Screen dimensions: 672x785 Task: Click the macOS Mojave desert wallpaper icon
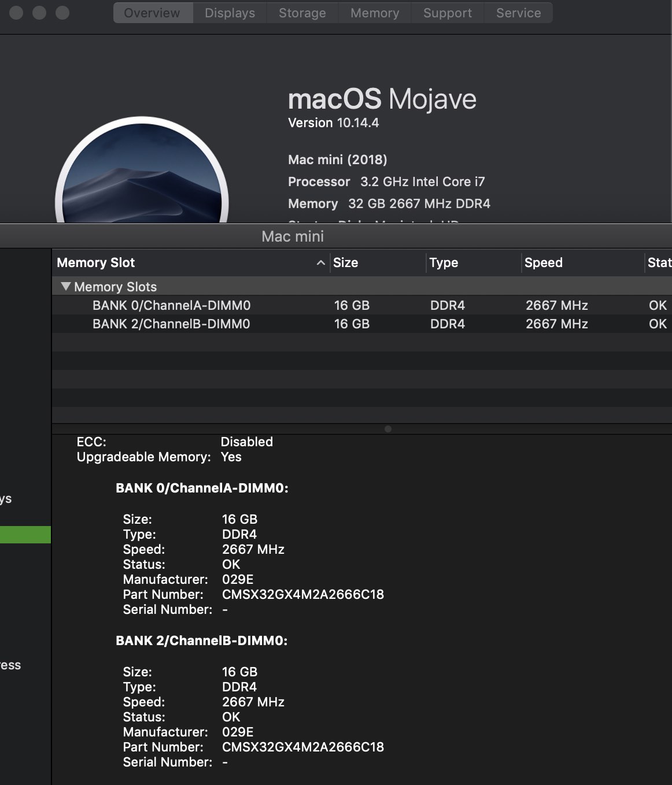coord(142,171)
